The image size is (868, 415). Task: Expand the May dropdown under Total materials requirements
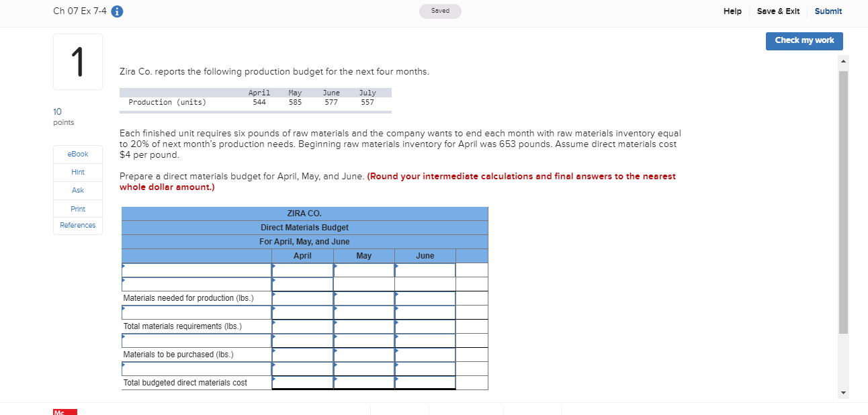coord(364,326)
